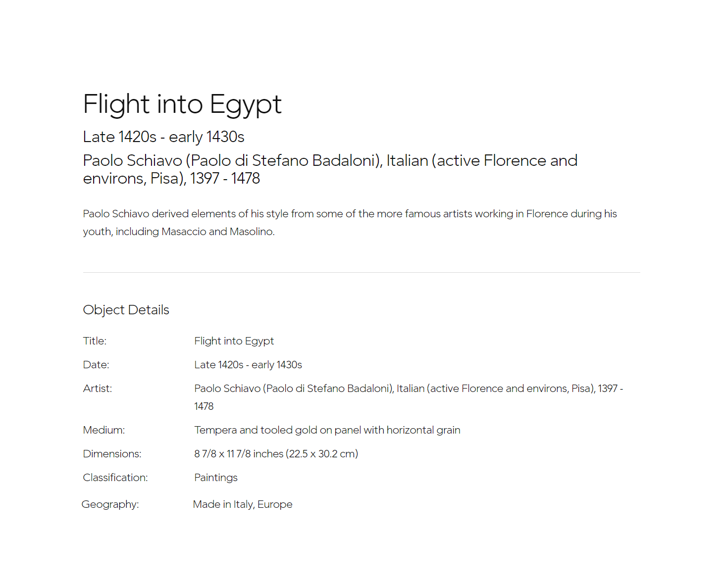
Task: Click the Medium: field label
Action: tap(104, 430)
